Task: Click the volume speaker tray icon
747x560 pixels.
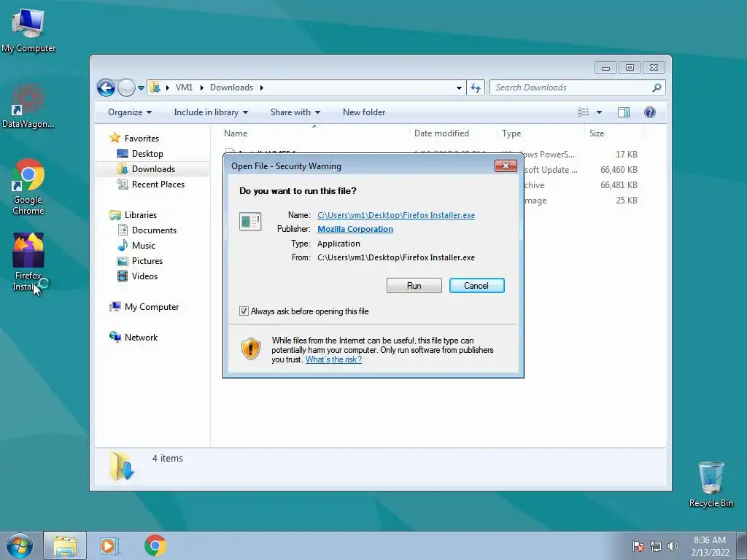Action: coord(673,546)
